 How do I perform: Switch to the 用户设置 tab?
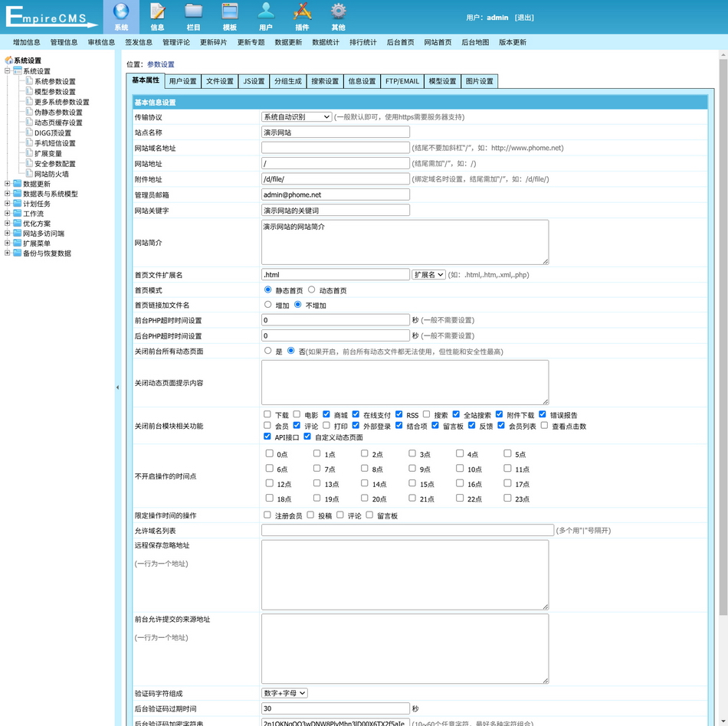182,81
